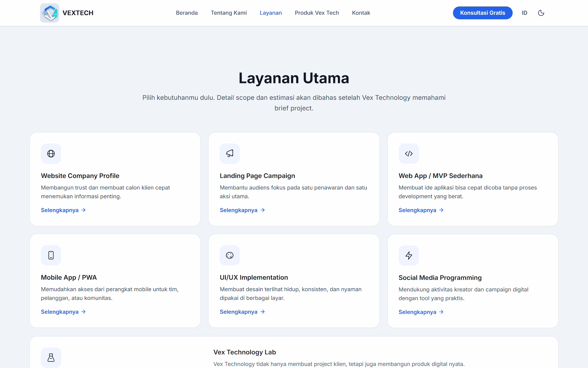
Task: Click the UI/UX Implementation heading
Action: [x=254, y=278]
